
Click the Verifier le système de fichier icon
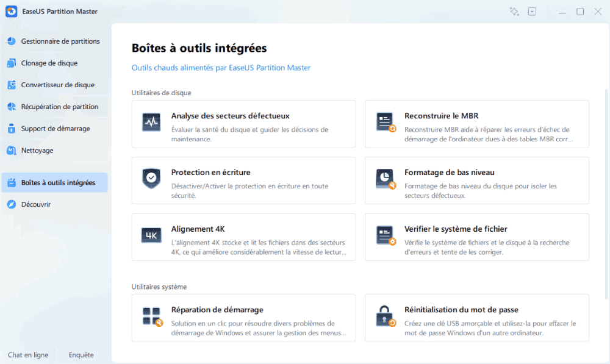[x=386, y=236]
